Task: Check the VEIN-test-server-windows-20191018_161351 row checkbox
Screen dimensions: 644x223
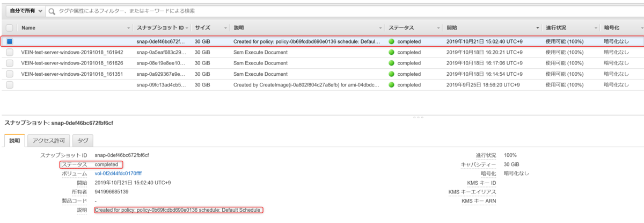Action: pyautogui.click(x=10, y=74)
